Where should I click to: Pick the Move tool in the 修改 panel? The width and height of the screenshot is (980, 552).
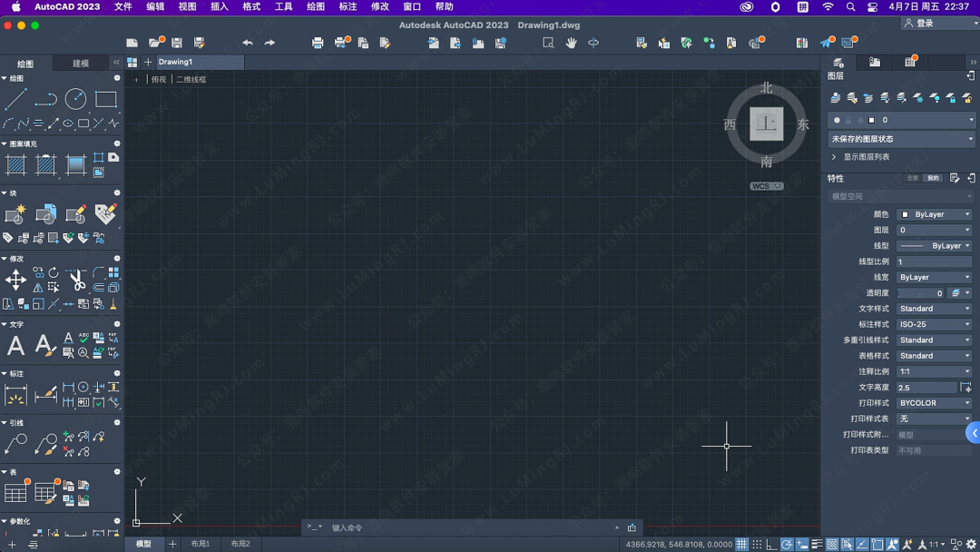click(15, 280)
